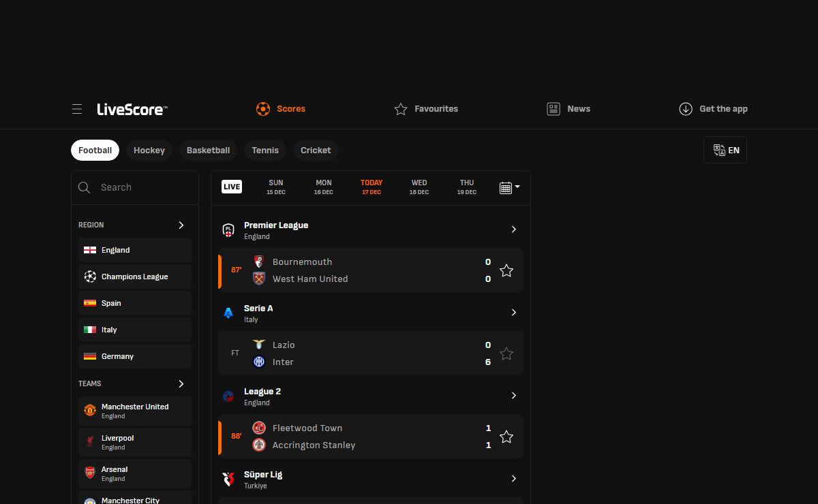Open the Fleetwood Town match row
The height and width of the screenshot is (504, 818).
coord(371,437)
